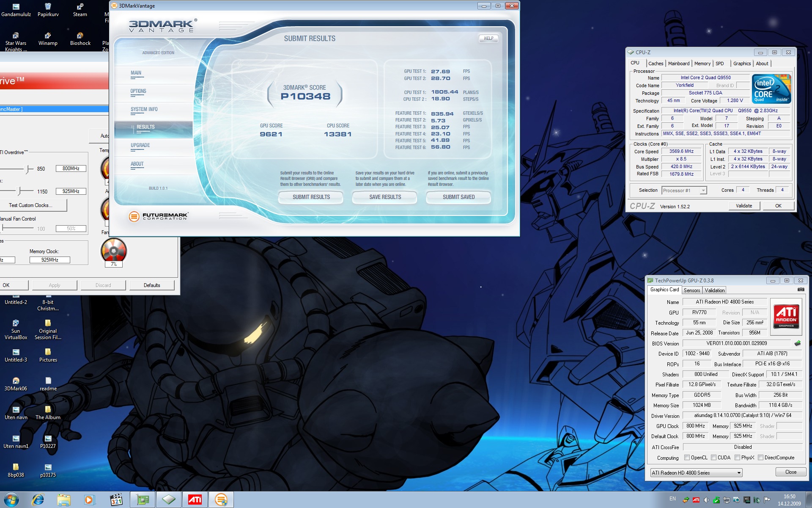
Task: Open the Bioshock desktop shortcut
Action: point(80,39)
